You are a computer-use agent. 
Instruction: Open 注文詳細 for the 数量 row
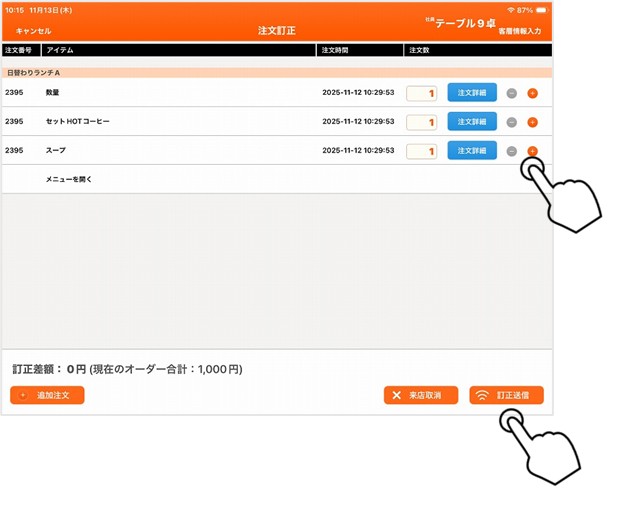(x=471, y=93)
